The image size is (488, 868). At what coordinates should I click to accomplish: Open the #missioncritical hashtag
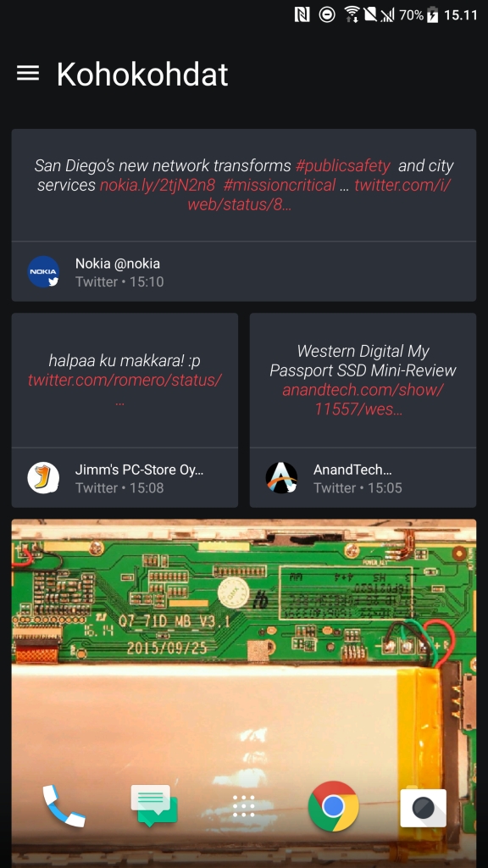280,185
